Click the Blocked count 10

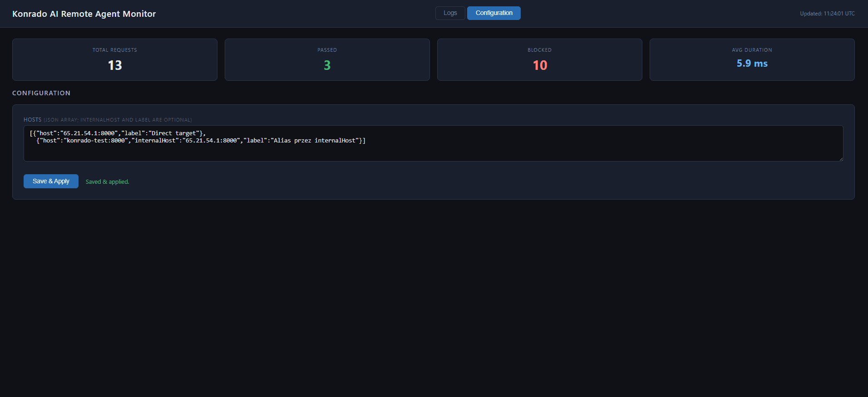[x=540, y=65]
